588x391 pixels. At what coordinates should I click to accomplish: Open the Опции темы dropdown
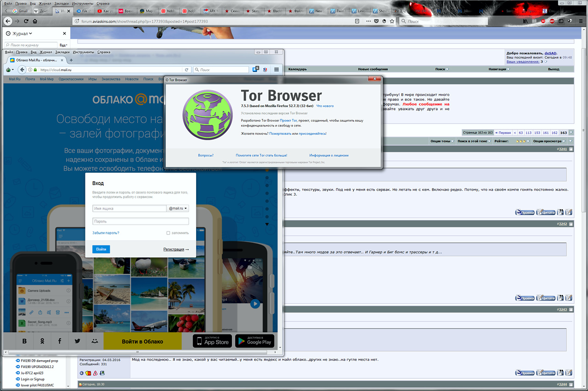[441, 141]
